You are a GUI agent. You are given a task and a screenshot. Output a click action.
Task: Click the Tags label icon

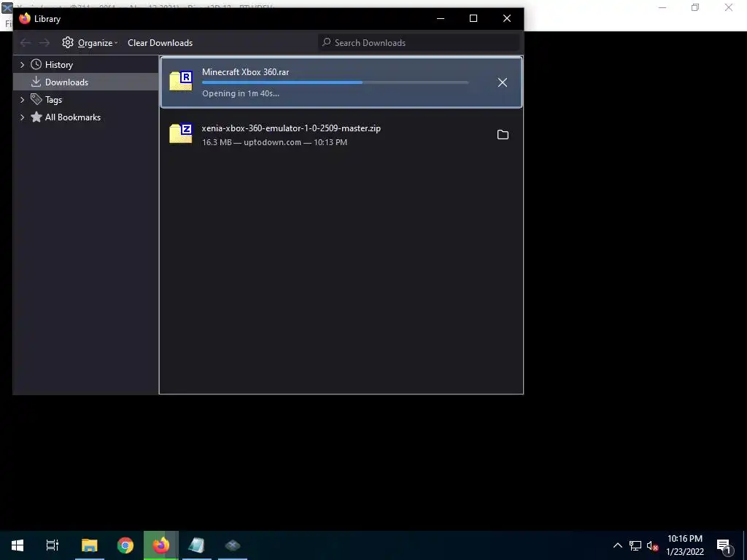[x=36, y=99]
